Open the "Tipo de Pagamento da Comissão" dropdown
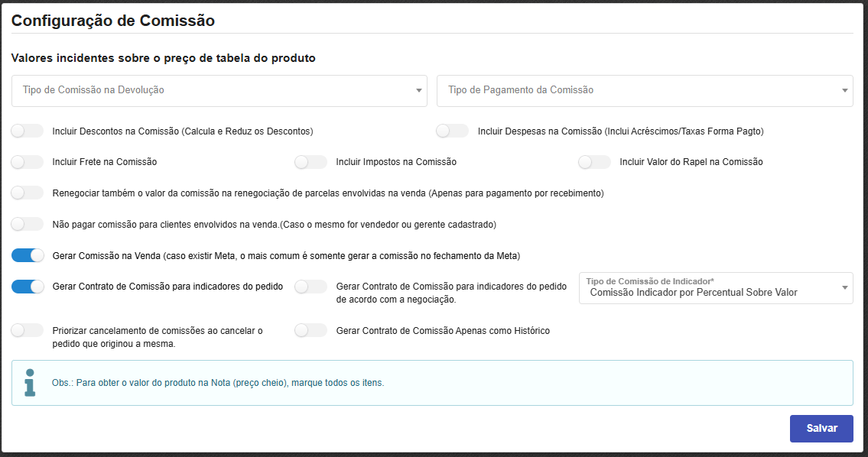This screenshot has height=457, width=868. [x=645, y=90]
